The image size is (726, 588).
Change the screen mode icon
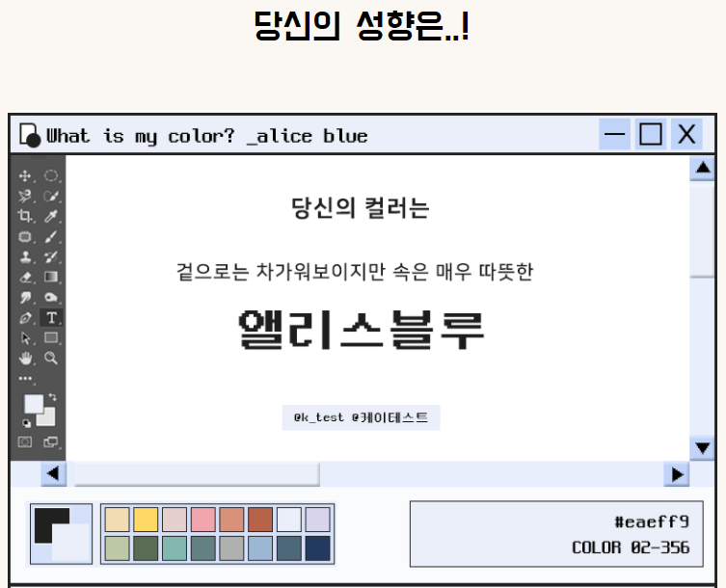tap(50, 441)
